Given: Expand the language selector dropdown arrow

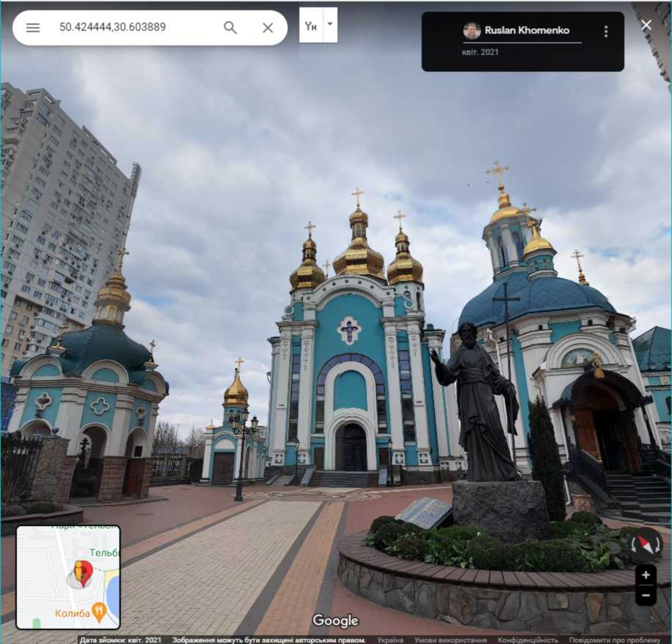Looking at the screenshot, I should tap(330, 25).
